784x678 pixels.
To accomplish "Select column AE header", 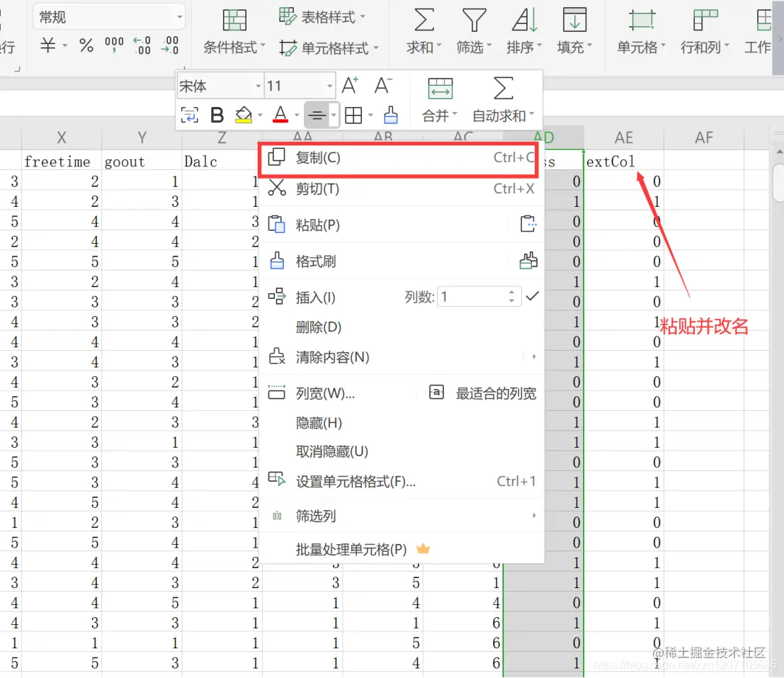I will 624,138.
